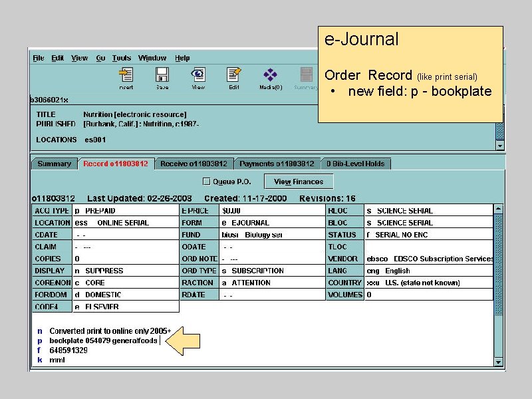The width and height of the screenshot is (532, 399).
Task: Click the TITLE value Nutrition [electronic resource]
Action: pos(135,114)
